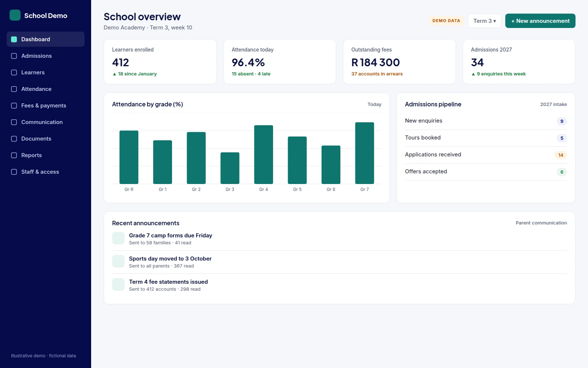Click icon beside Grade 7 camp forms announcement
Image resolution: width=588 pixels, height=368 pixels.
pyautogui.click(x=118, y=238)
